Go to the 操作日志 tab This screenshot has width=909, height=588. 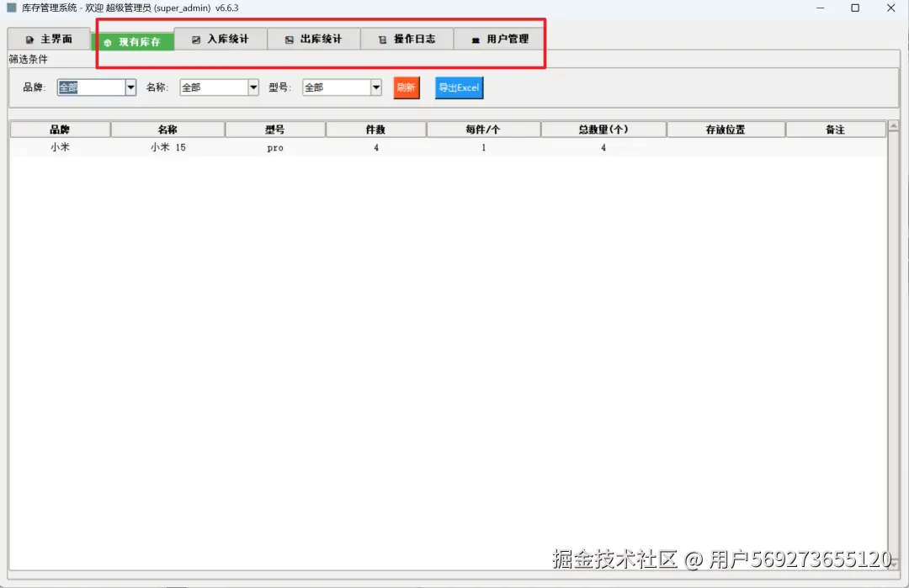click(x=407, y=40)
